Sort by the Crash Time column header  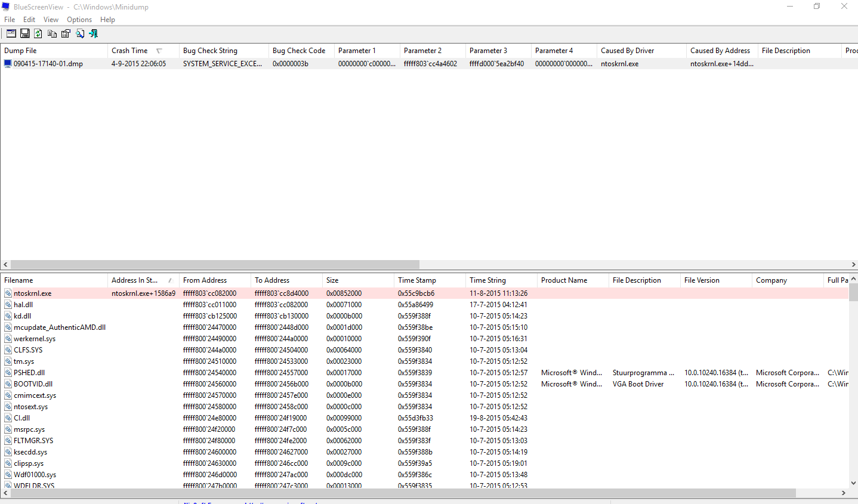point(143,51)
